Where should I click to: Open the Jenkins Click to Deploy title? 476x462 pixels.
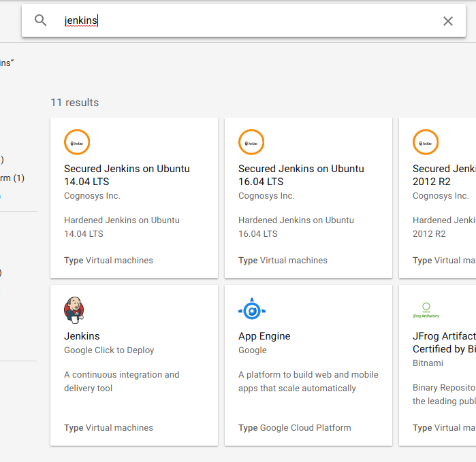point(82,336)
